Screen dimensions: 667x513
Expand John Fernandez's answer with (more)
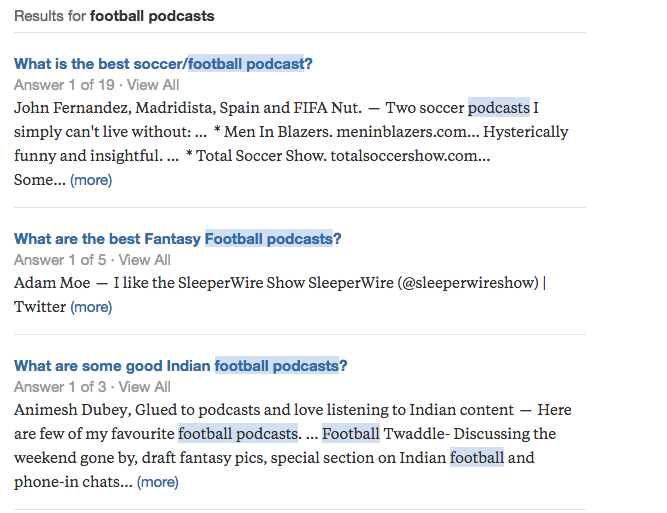tap(91, 180)
